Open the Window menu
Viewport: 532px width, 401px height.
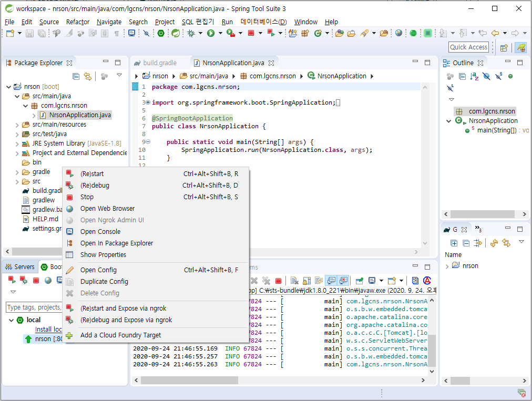pos(306,22)
